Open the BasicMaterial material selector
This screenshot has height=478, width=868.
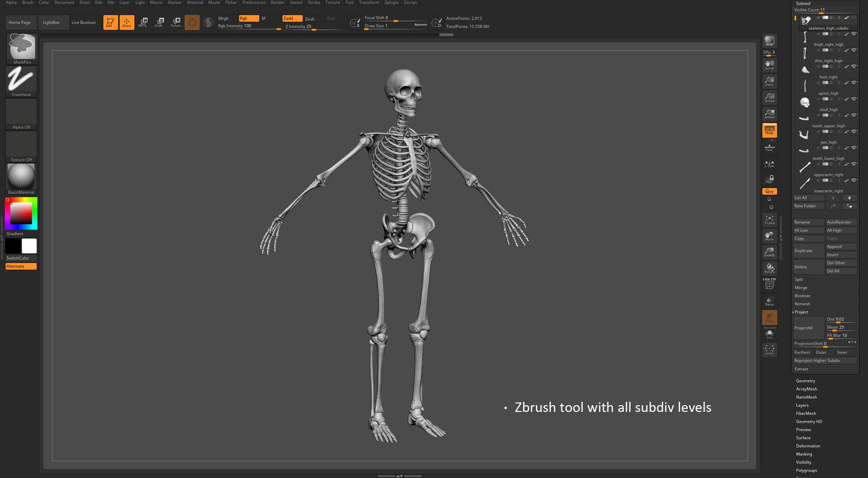point(21,179)
